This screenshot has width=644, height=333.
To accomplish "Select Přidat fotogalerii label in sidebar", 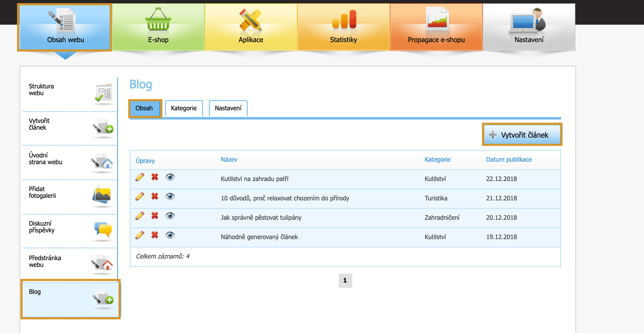I will click(42, 192).
